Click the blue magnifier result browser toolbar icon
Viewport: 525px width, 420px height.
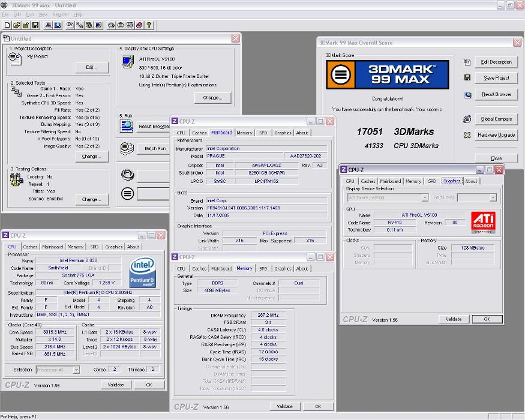tap(58, 25)
